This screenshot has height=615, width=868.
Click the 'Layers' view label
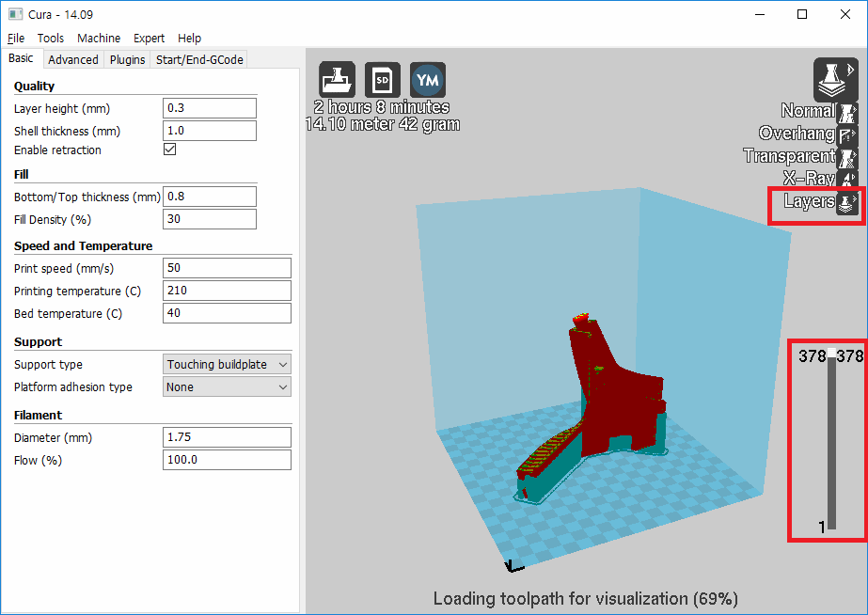click(810, 201)
